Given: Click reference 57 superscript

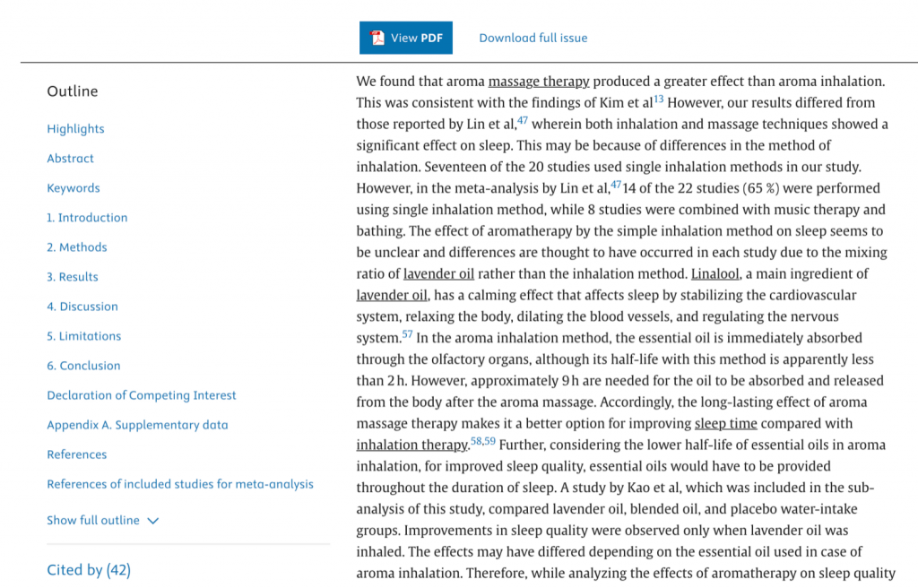Looking at the screenshot, I should (407, 334).
